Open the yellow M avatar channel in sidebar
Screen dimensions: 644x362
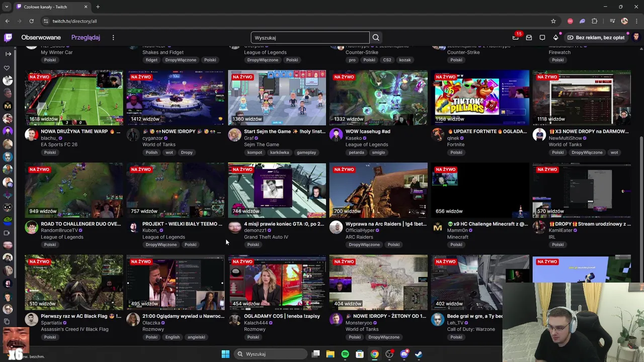click(x=8, y=106)
